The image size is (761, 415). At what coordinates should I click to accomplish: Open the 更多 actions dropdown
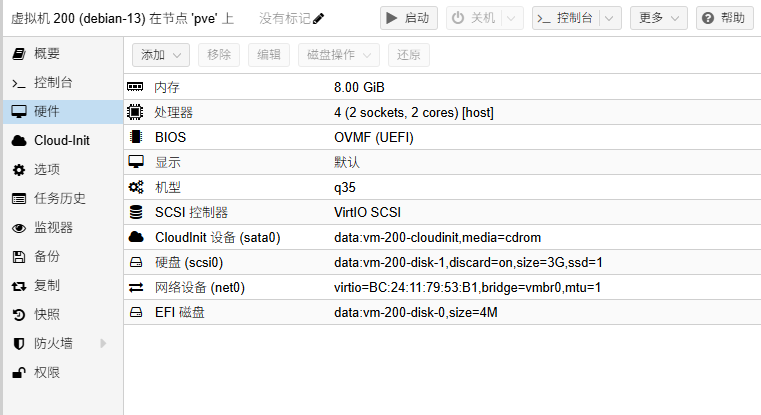click(661, 18)
